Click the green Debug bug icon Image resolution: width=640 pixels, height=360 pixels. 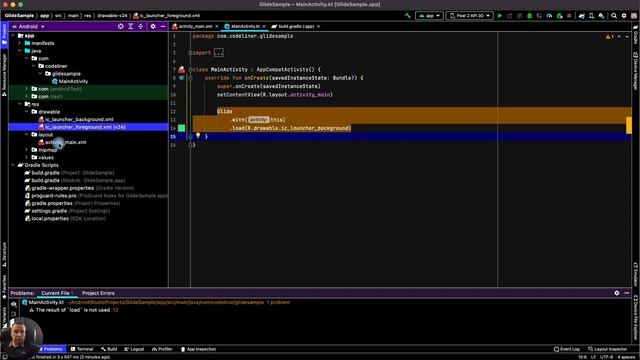[529, 16]
